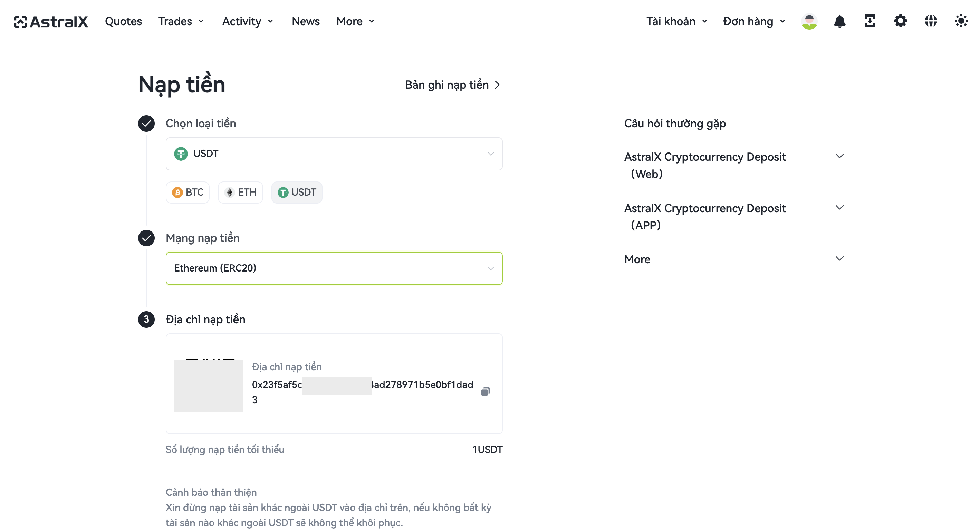Click the deposit download icon in header
This screenshot has width=980, height=532.
pyautogui.click(x=870, y=21)
